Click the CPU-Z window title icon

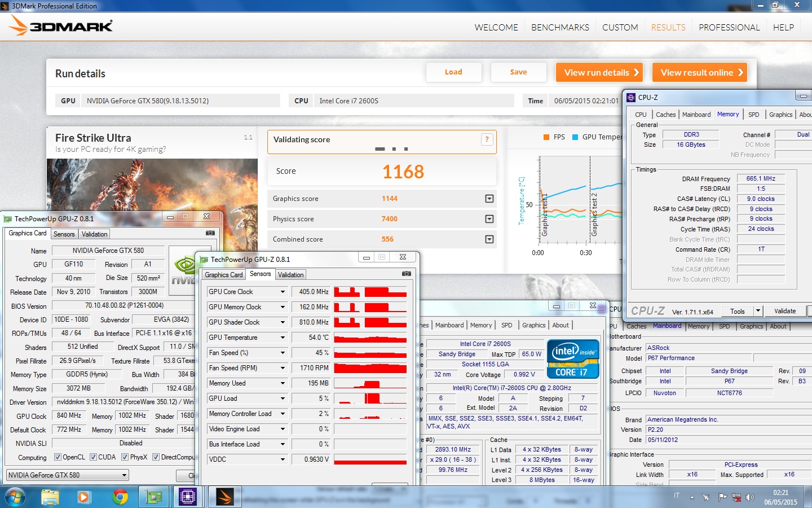click(631, 97)
